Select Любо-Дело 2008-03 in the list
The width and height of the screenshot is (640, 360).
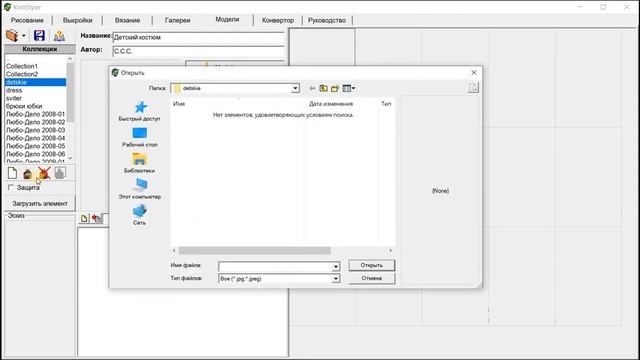point(36,130)
